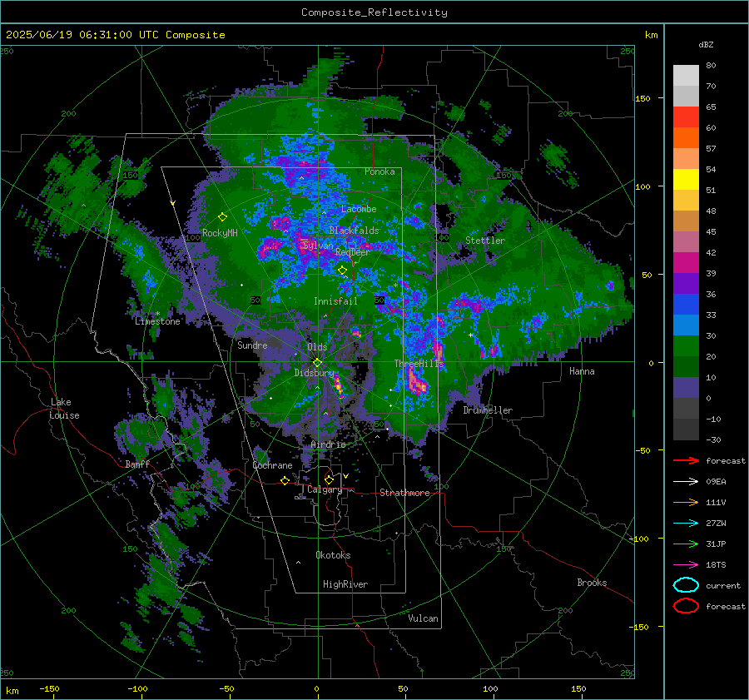Click the dBZ legend heading

[x=706, y=44]
